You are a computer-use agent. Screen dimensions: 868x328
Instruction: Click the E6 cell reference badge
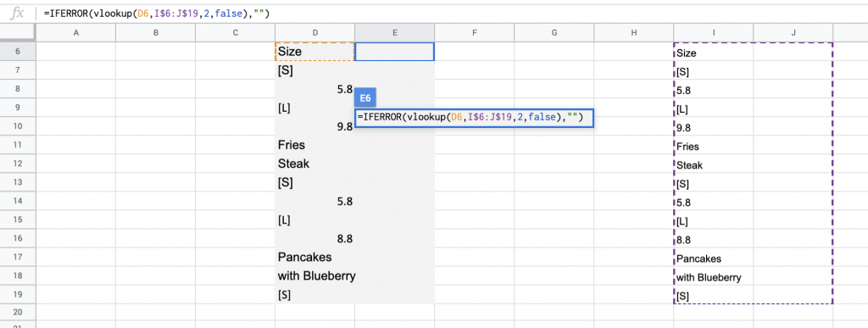coord(364,97)
